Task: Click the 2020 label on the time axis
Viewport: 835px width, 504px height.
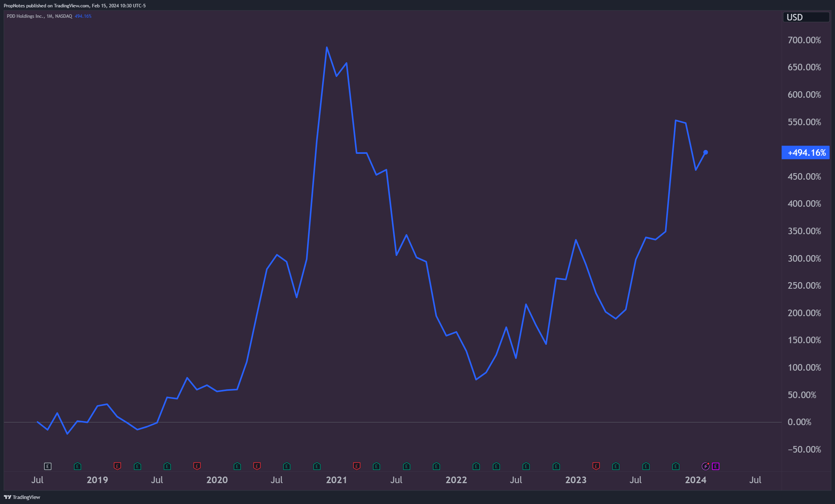Action: pyautogui.click(x=217, y=480)
